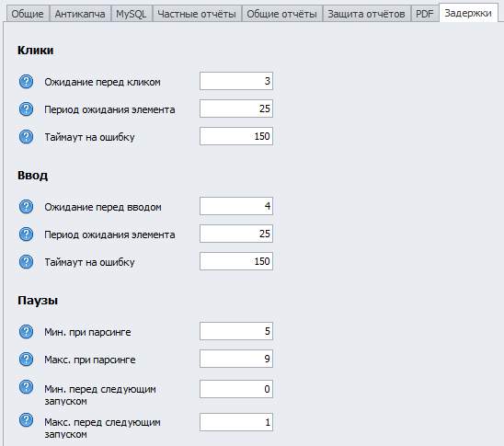The height and width of the screenshot is (446, 504).
Task: Show help for Макс. перед следующим запуском
Action: point(26,420)
